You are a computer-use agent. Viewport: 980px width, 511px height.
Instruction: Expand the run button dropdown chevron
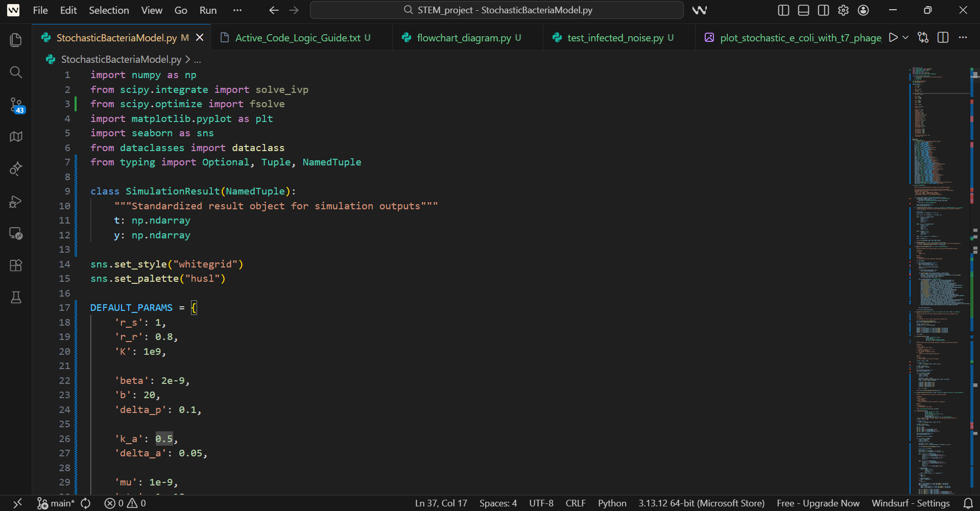coord(905,37)
